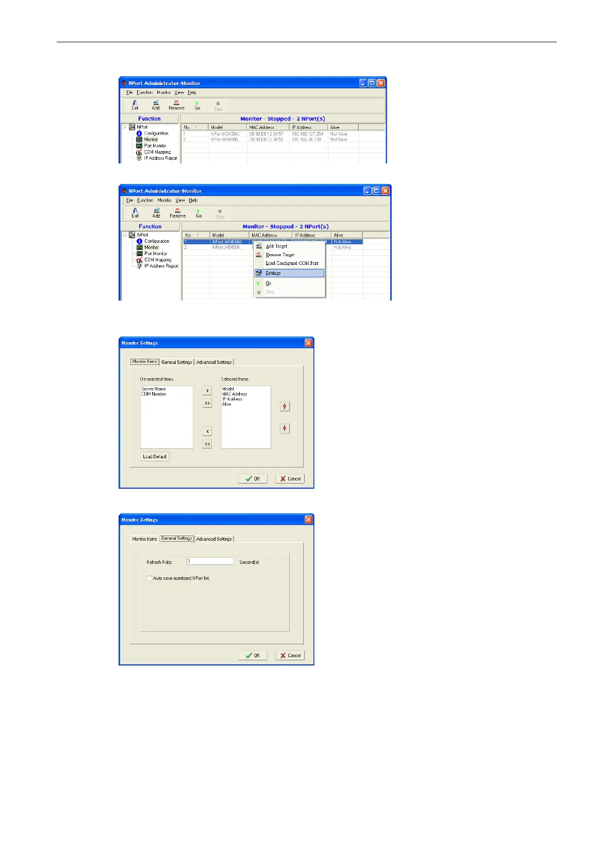Select Configuration tree icon in window without context menu

(x=139, y=133)
